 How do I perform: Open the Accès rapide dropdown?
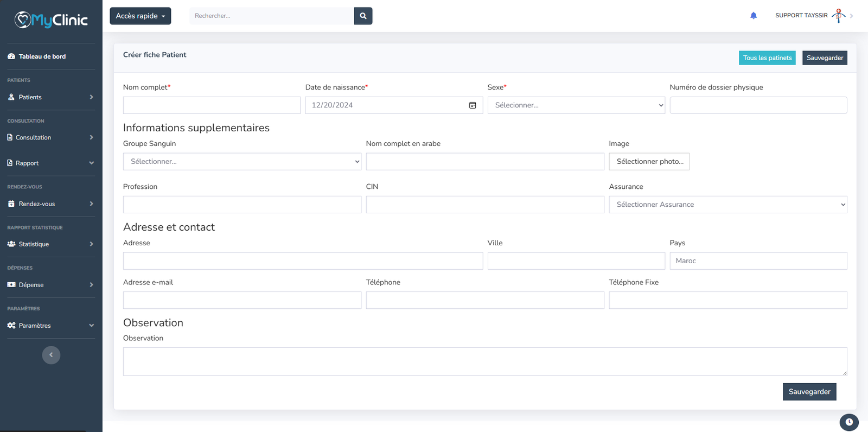(x=140, y=16)
